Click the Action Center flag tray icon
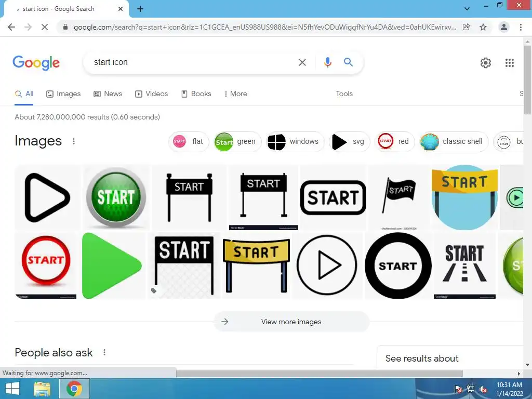This screenshot has width=532, height=399. pos(458,389)
